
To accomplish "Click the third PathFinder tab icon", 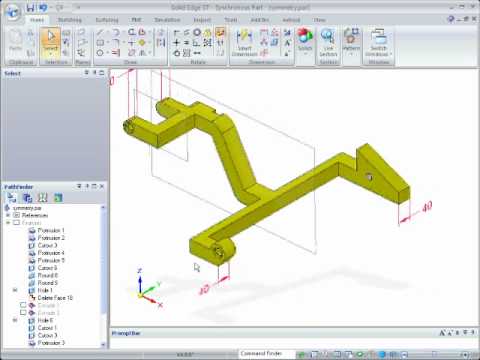I will (x=43, y=198).
